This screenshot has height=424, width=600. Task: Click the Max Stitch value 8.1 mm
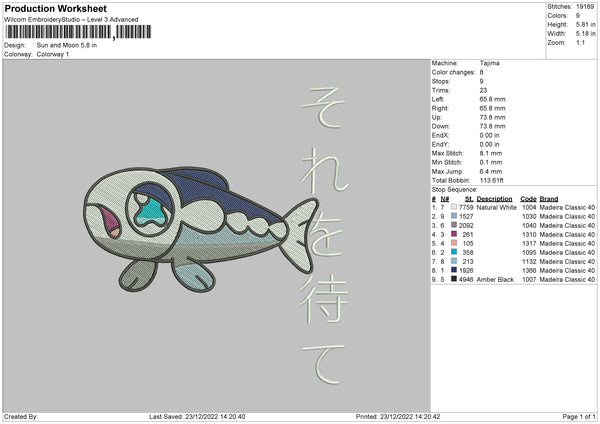(x=491, y=153)
